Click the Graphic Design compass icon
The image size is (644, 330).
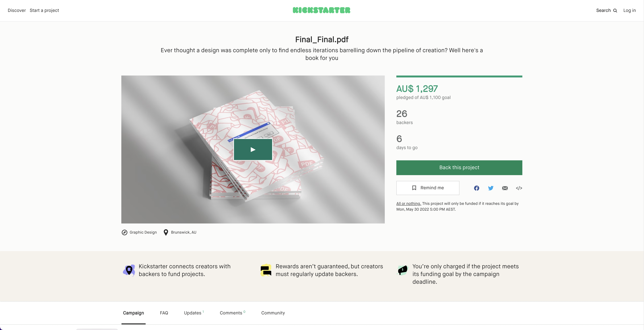pyautogui.click(x=125, y=232)
